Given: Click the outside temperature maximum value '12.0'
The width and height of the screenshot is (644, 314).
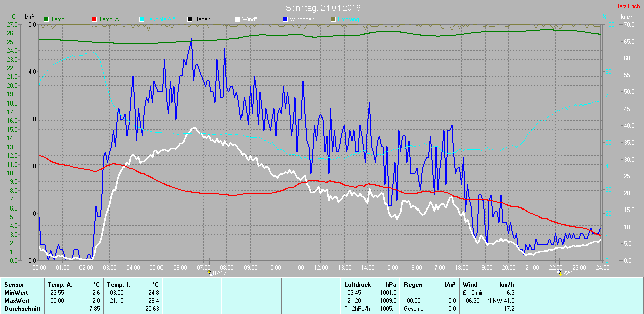Looking at the screenshot, I should point(95,301).
